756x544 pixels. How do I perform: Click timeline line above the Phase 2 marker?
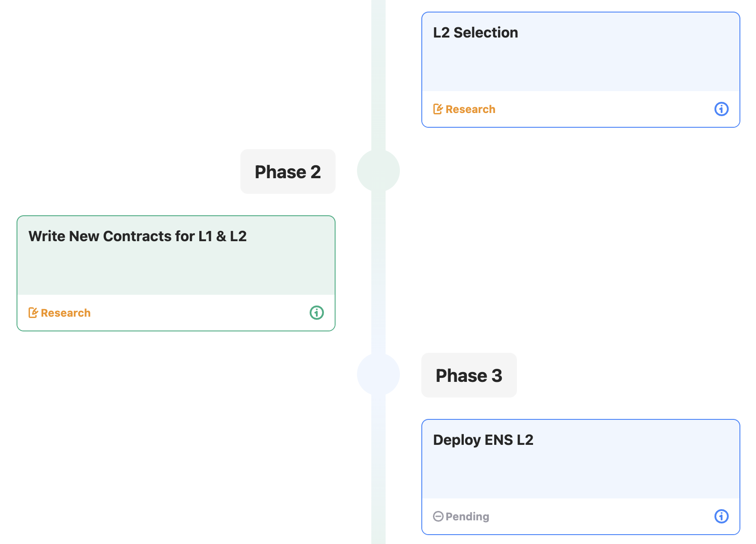(378, 76)
